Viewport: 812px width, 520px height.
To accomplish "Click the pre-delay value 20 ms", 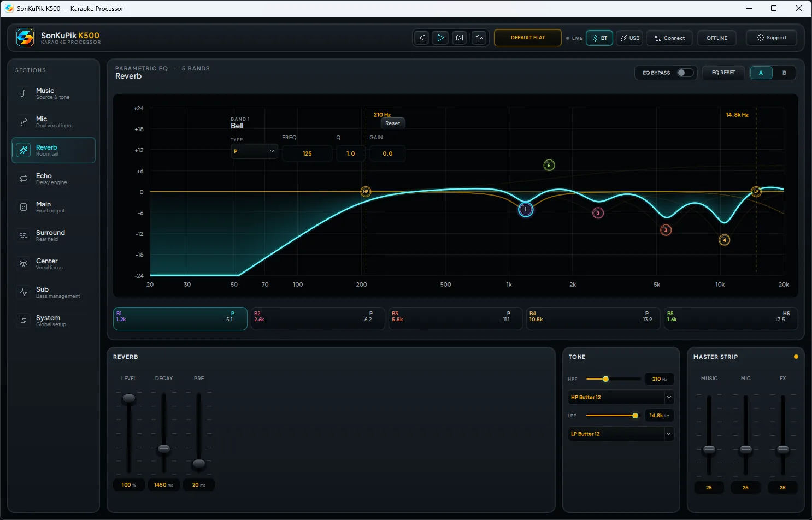I will tap(199, 485).
